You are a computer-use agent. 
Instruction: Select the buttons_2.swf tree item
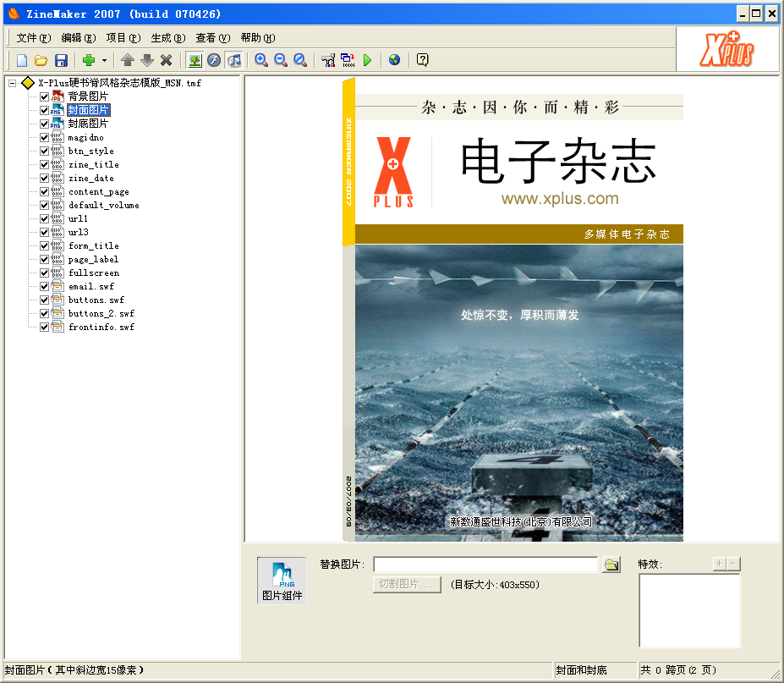pyautogui.click(x=101, y=313)
